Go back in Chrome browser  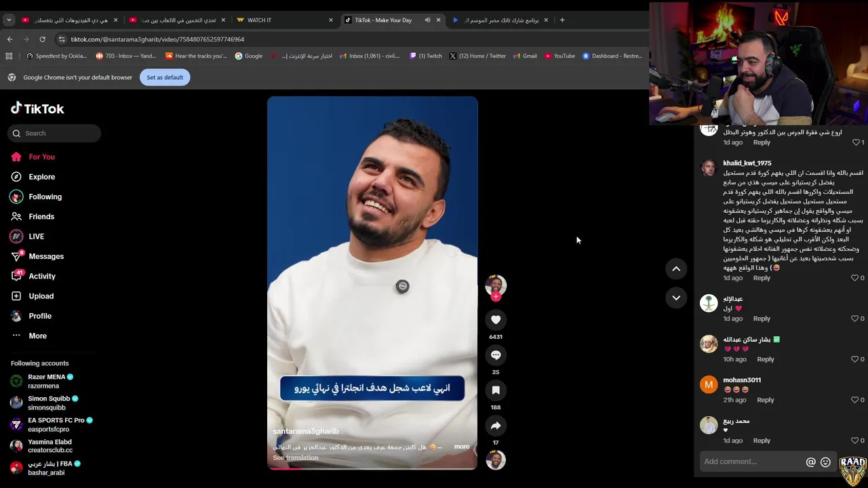click(9, 39)
